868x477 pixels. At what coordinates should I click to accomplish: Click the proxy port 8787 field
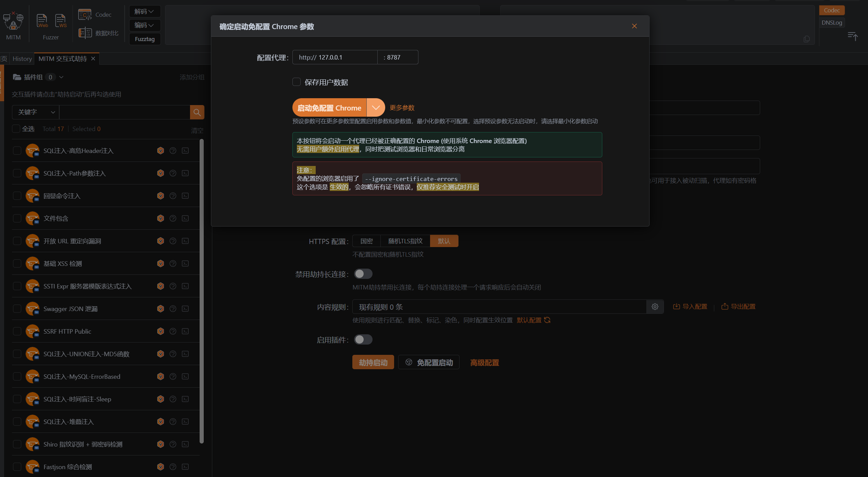click(398, 57)
